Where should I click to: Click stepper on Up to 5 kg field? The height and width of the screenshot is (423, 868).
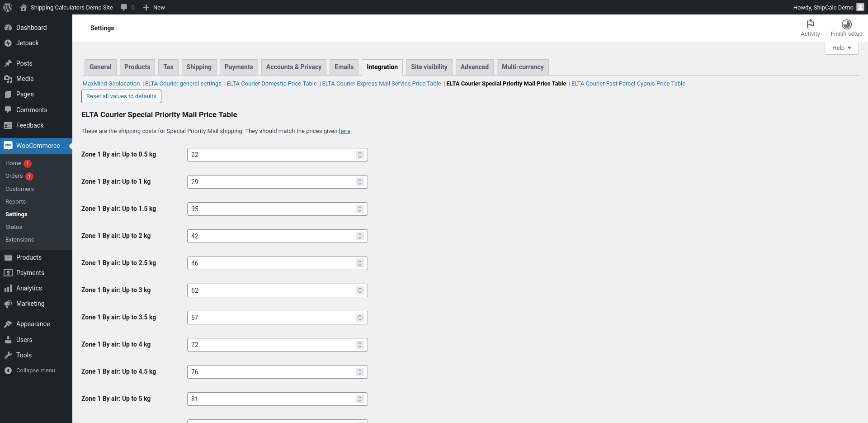[x=360, y=399]
